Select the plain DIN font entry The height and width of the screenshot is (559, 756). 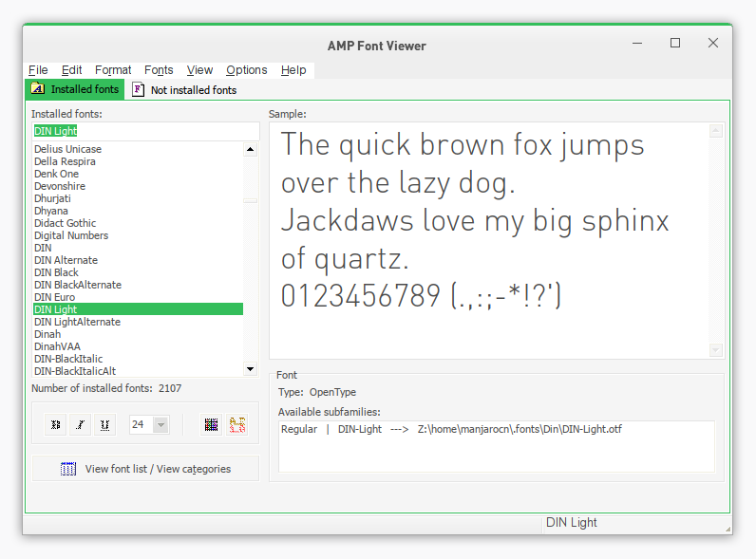(138, 248)
